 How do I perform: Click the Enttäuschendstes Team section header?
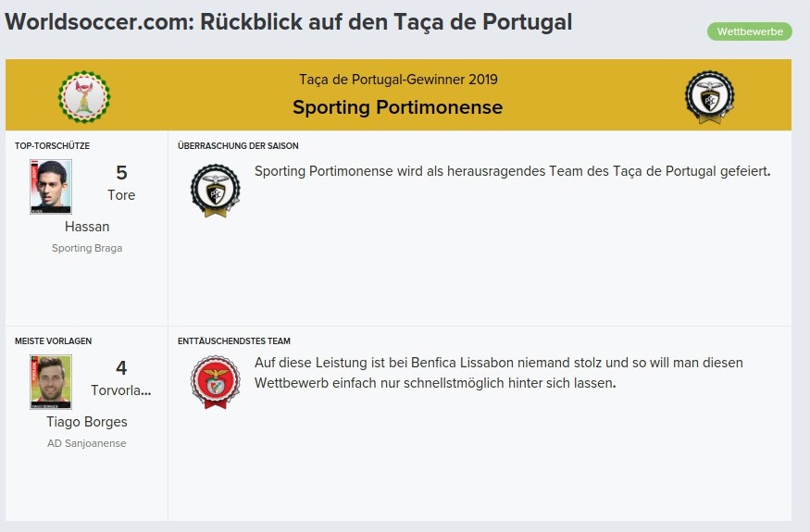click(234, 340)
